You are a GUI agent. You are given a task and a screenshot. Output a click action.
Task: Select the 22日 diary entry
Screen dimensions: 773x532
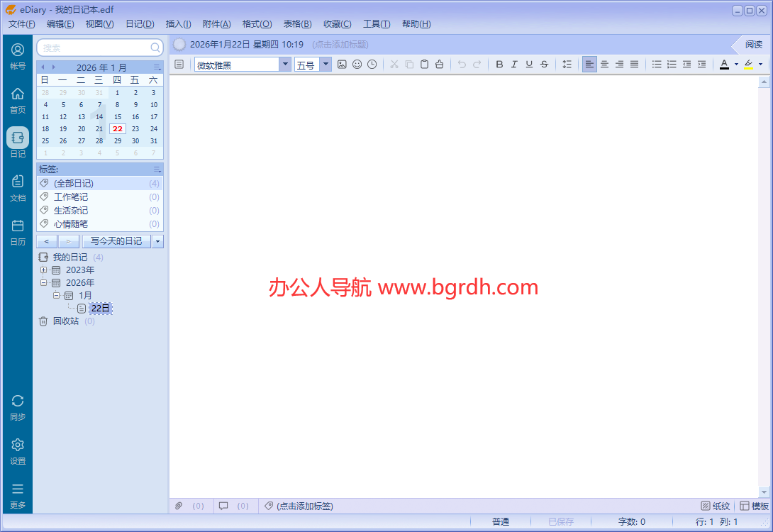coord(101,308)
